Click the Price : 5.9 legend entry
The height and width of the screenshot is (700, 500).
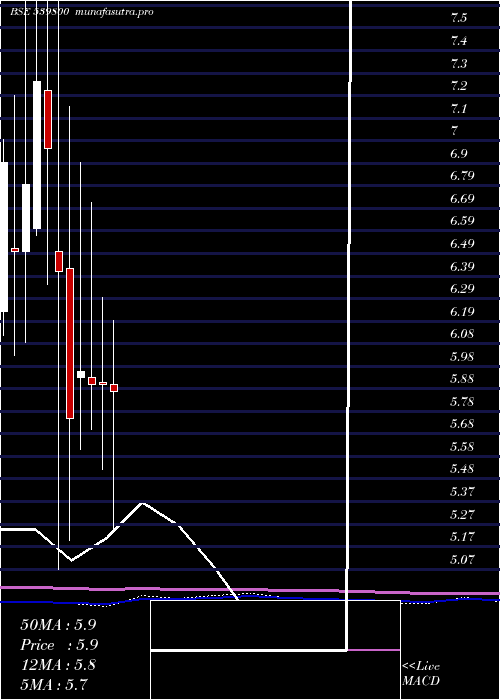[x=59, y=645]
